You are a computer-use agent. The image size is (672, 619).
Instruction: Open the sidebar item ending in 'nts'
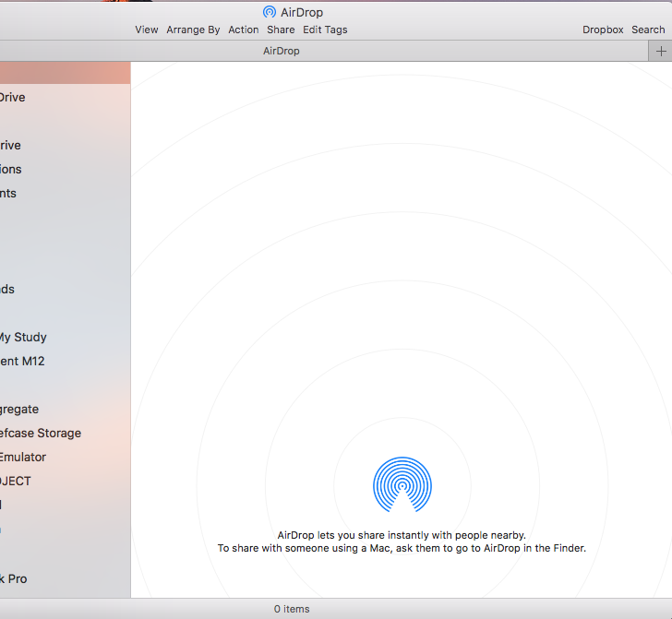point(66,193)
